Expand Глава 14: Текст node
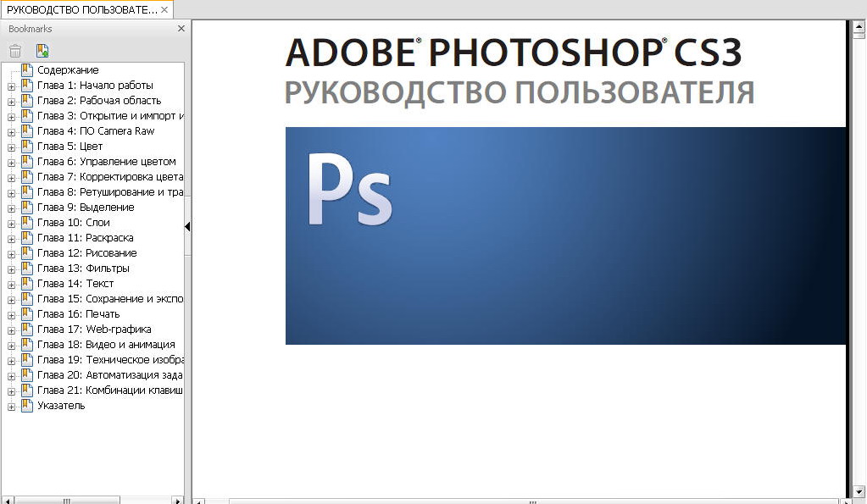 pos(11,285)
